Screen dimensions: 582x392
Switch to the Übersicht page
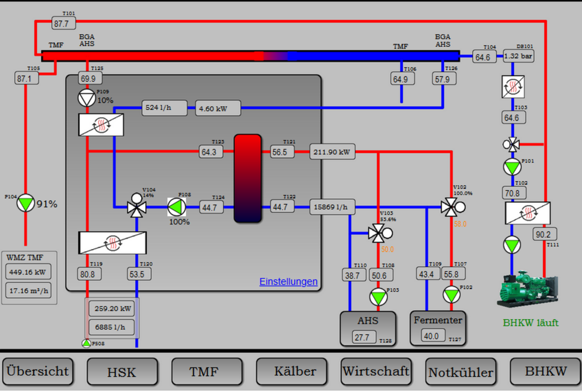(x=38, y=372)
